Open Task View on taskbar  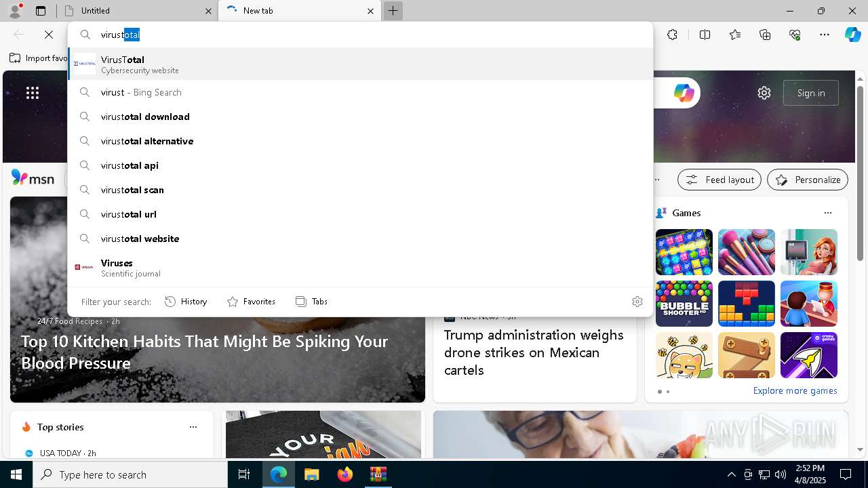[x=244, y=474]
